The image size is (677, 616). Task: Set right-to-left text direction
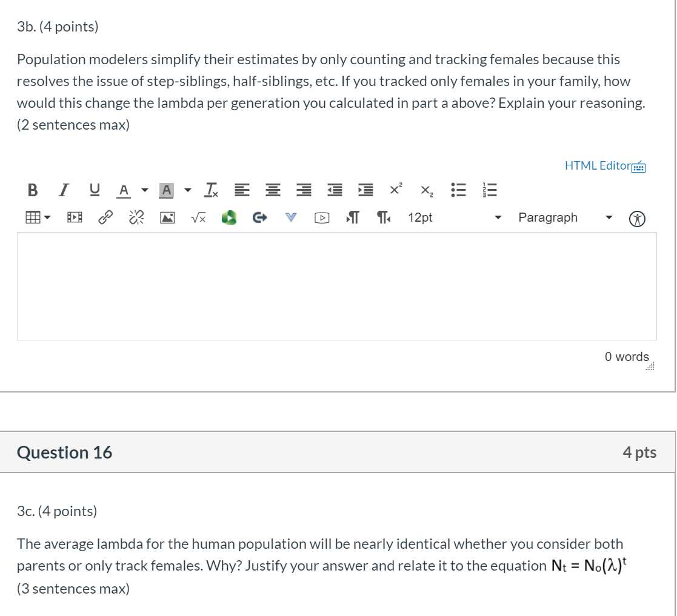tap(383, 217)
